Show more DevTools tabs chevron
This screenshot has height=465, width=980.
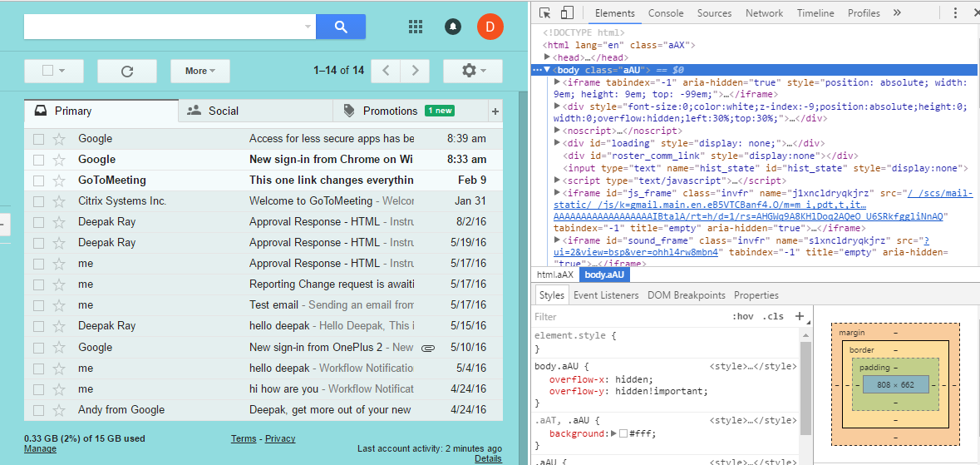897,12
